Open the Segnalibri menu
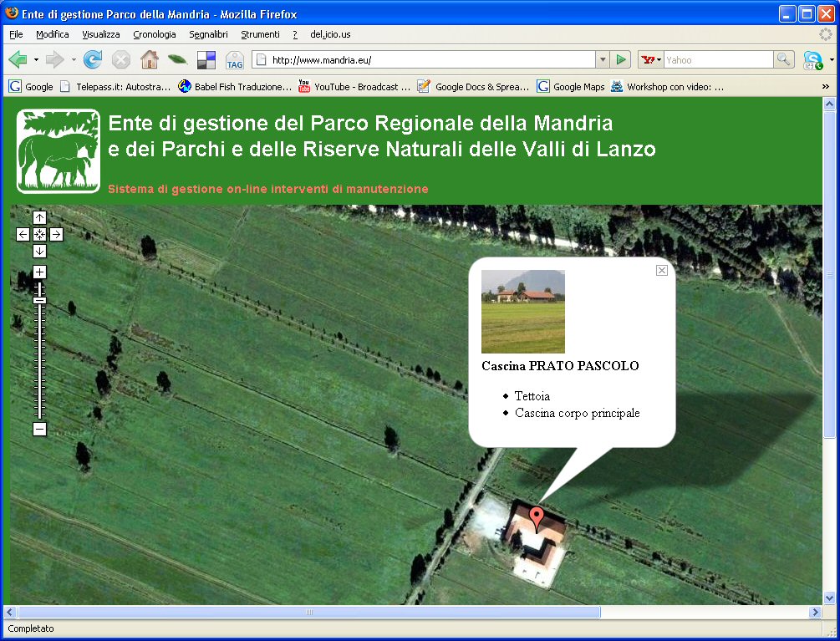The height and width of the screenshot is (641, 840). click(208, 34)
